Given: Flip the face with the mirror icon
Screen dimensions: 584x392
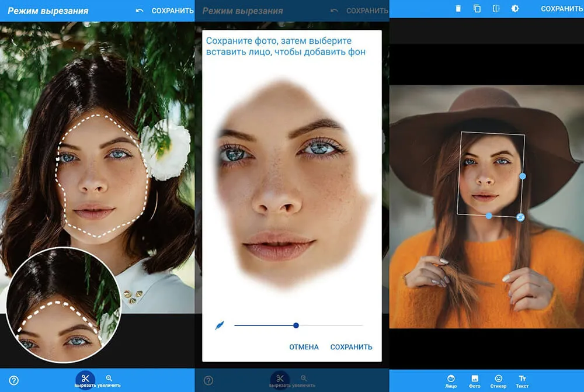Looking at the screenshot, I should click(x=496, y=8).
